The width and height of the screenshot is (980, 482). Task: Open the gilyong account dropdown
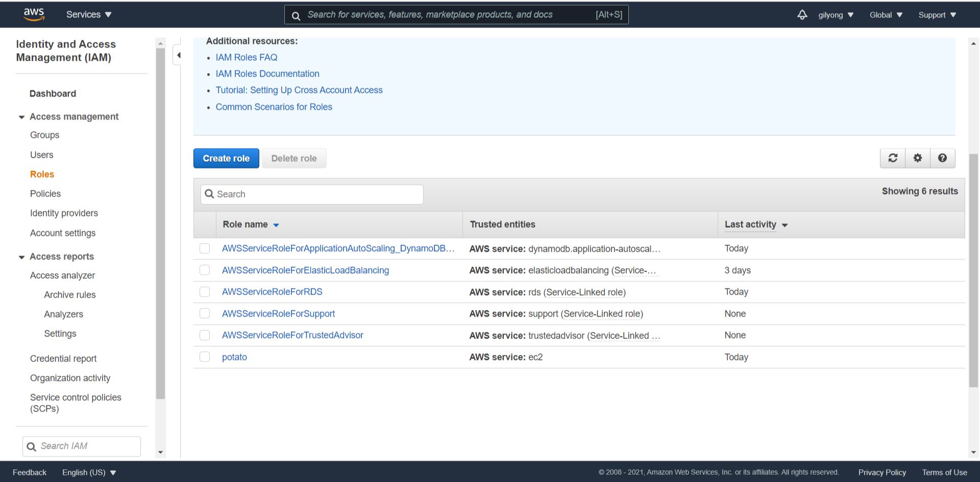pyautogui.click(x=836, y=15)
